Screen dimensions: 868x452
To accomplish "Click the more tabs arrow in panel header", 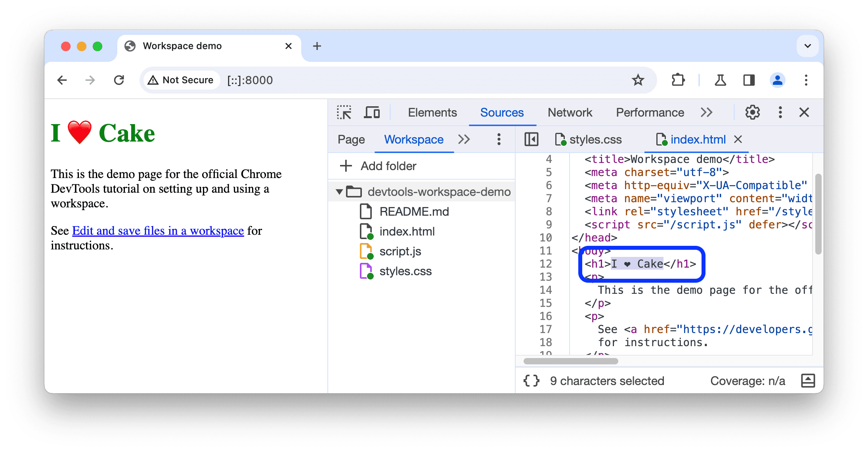I will click(707, 113).
